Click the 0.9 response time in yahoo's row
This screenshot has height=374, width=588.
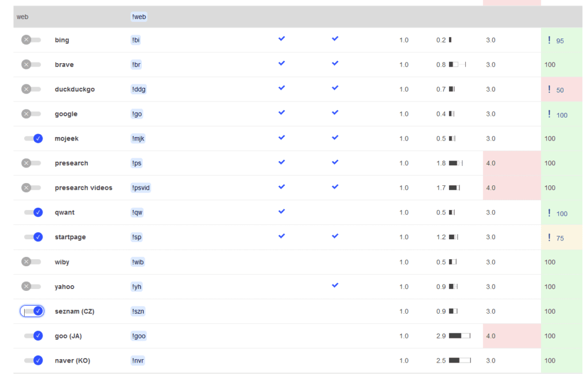tap(441, 287)
